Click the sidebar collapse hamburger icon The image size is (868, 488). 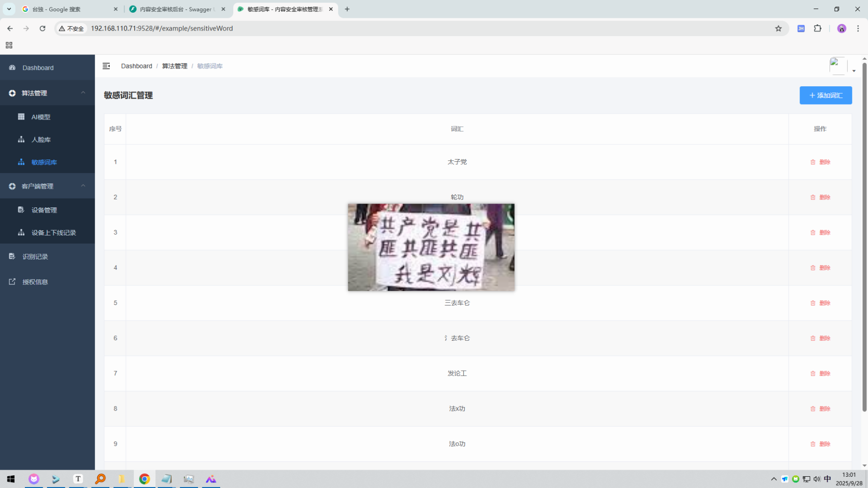tap(106, 66)
